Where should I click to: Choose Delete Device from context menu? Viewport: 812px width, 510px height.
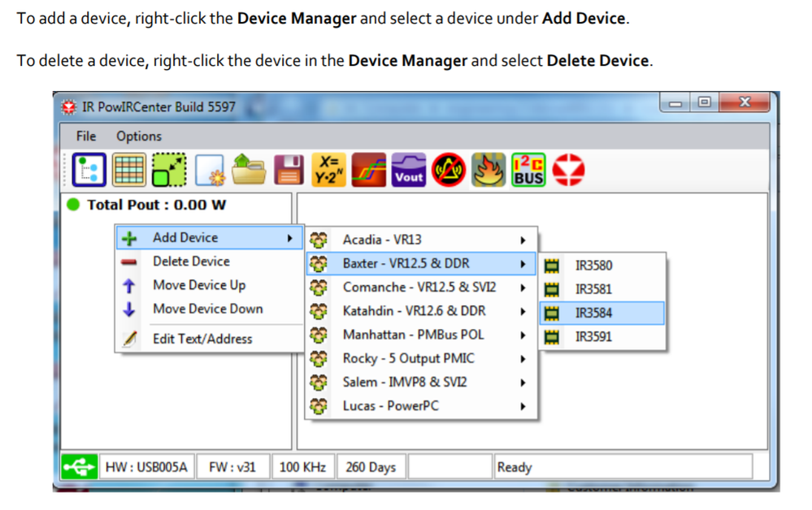[x=209, y=261]
